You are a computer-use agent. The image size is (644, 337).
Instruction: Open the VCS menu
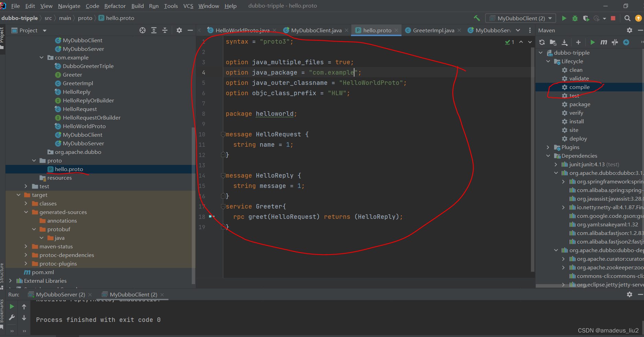tap(188, 6)
